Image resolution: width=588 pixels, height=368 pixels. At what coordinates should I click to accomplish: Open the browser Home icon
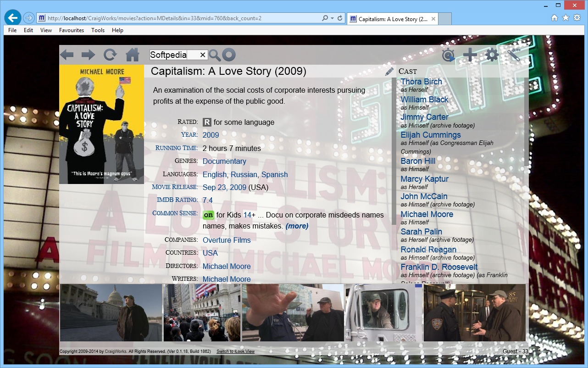click(555, 18)
